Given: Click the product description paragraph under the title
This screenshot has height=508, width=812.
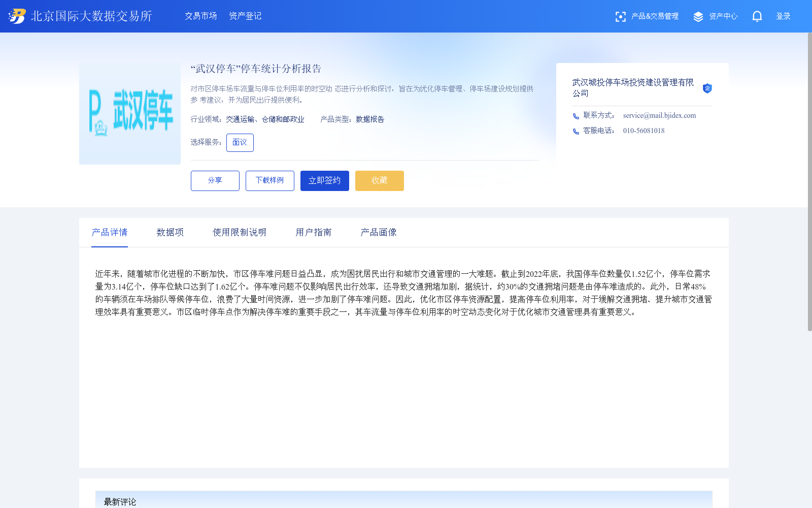Looking at the screenshot, I should tap(362, 94).
